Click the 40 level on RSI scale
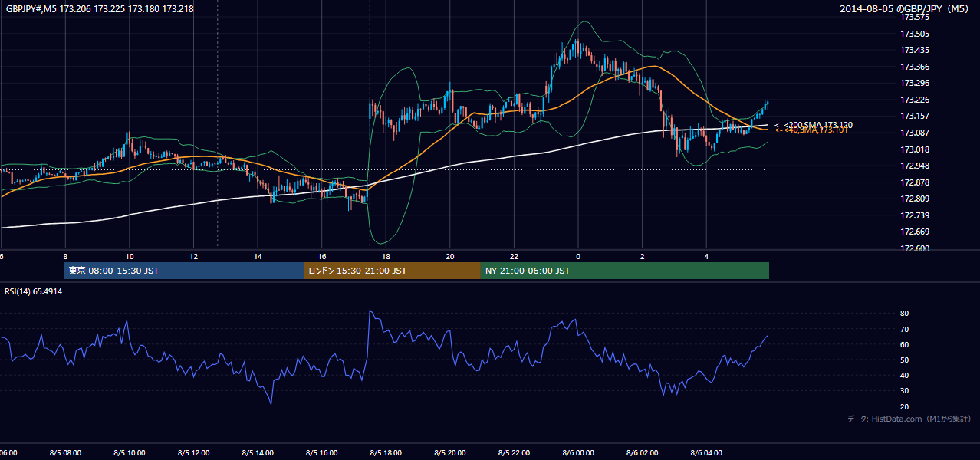980x460 pixels. 904,376
